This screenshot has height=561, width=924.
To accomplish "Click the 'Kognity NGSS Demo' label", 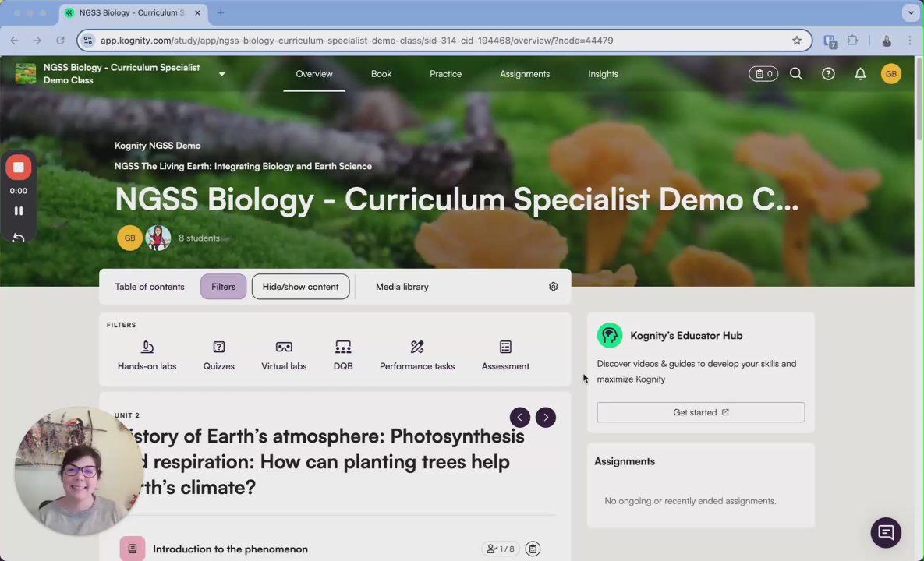I will click(x=158, y=146).
